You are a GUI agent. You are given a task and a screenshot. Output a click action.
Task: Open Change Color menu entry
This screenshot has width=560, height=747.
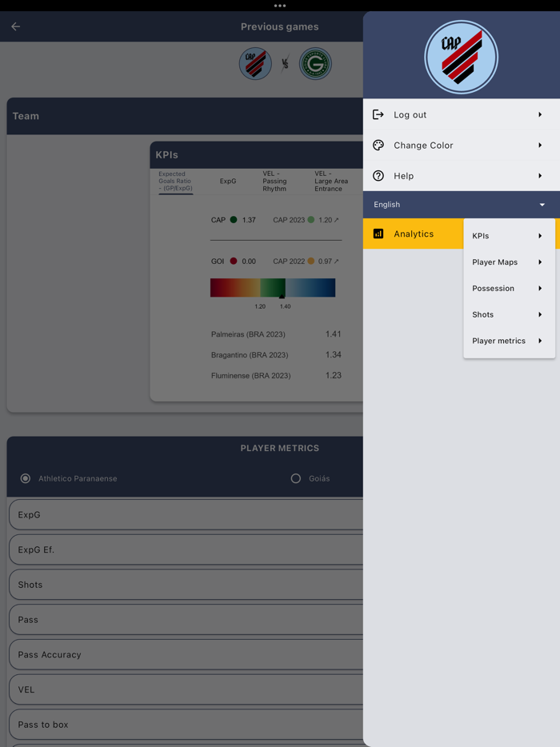click(x=462, y=146)
